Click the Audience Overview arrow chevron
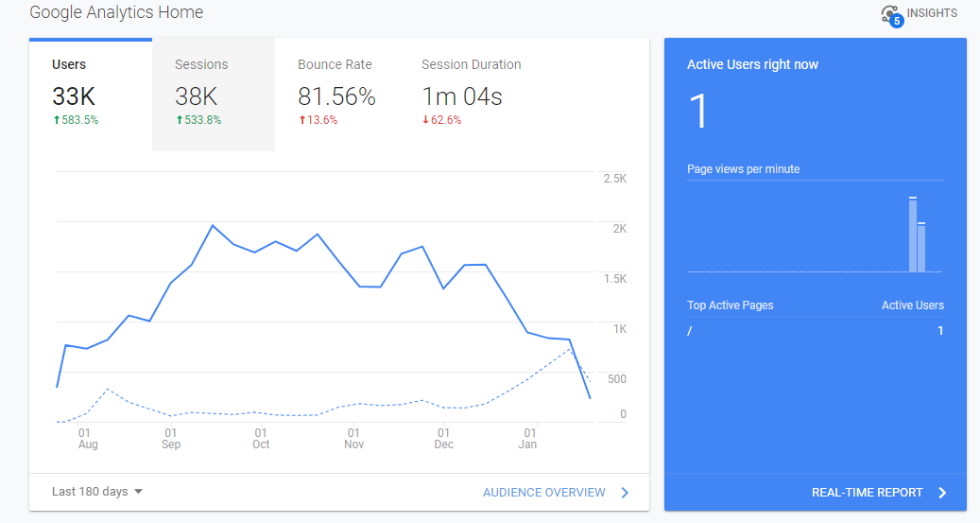 (625, 493)
